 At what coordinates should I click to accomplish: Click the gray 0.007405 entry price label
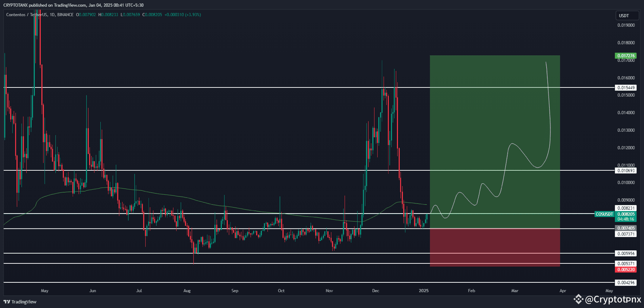pyautogui.click(x=626, y=228)
